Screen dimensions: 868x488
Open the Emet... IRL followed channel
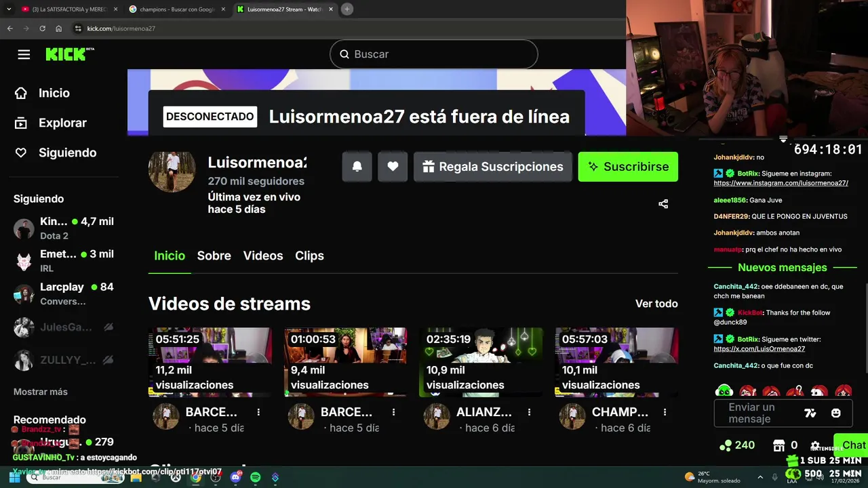(64, 261)
